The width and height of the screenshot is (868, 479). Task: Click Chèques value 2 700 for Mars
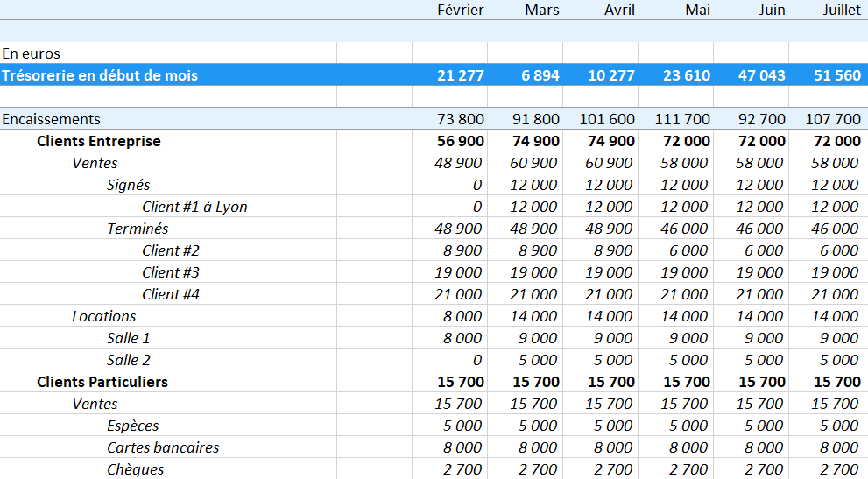click(538, 469)
